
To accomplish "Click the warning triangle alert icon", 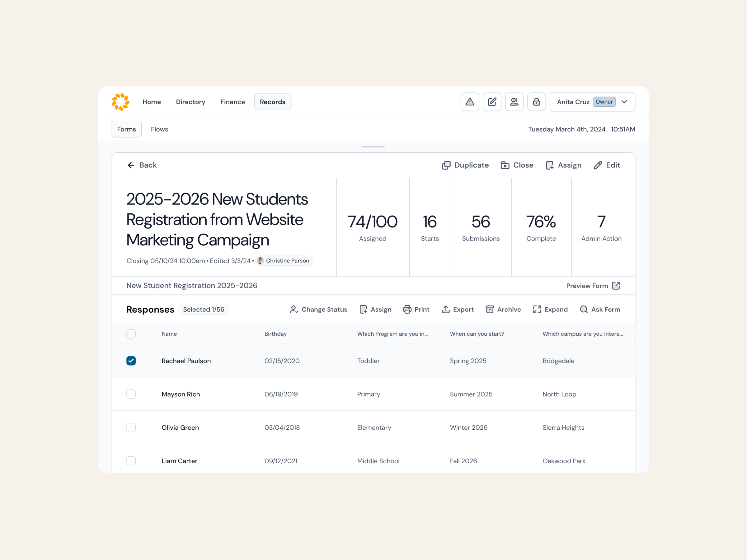I will (x=470, y=102).
